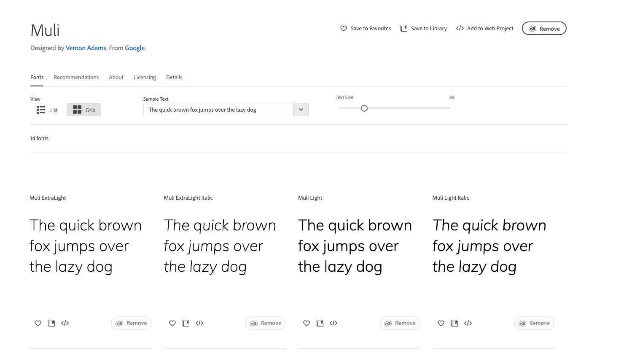Click into the Sample Text input field
Viewport: 640px width, 364px height.
[x=218, y=110]
